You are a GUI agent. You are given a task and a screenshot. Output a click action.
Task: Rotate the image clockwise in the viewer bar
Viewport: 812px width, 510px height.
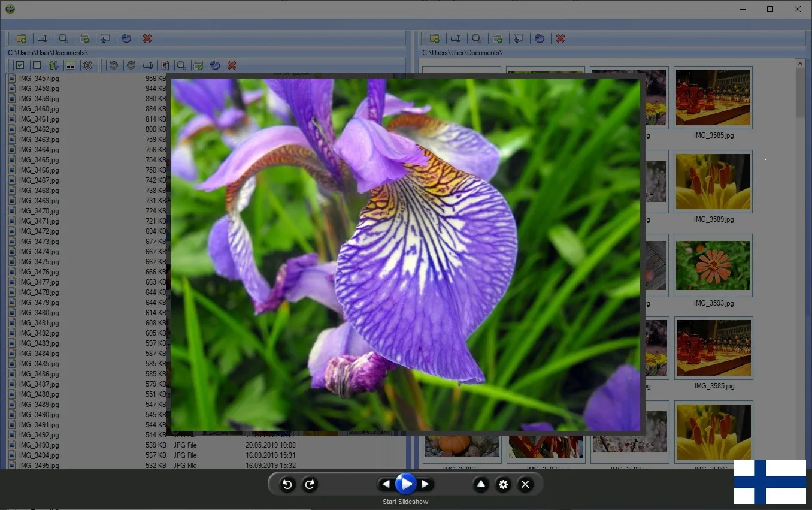point(310,484)
